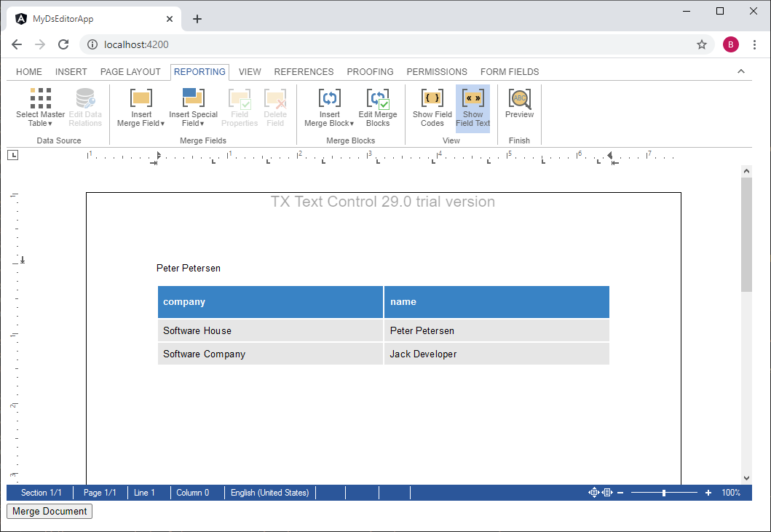The image size is (771, 532).
Task: Open Insert Merge Block dropdown
Action: [329, 107]
